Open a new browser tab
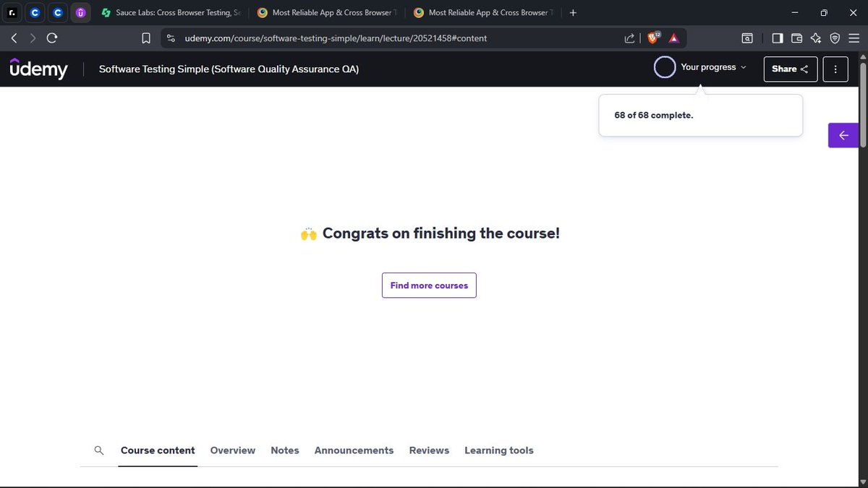Screen dimensions: 868x488 [x=573, y=12]
